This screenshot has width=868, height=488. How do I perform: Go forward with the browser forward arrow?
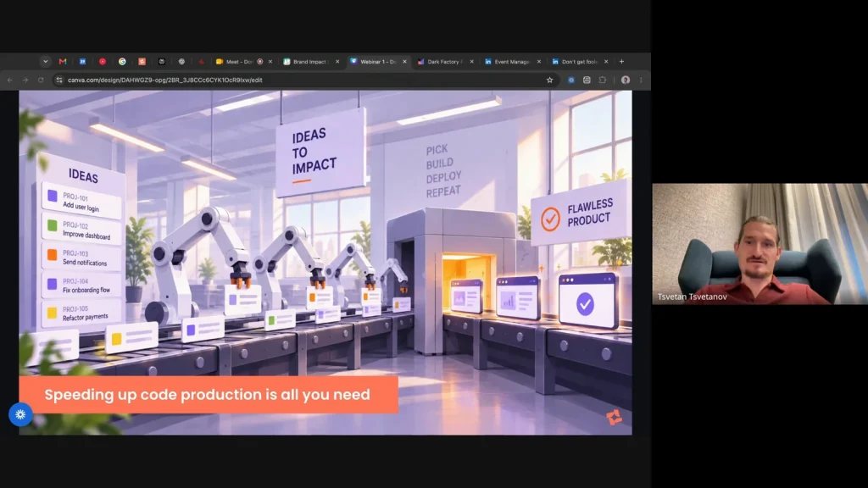(25, 80)
